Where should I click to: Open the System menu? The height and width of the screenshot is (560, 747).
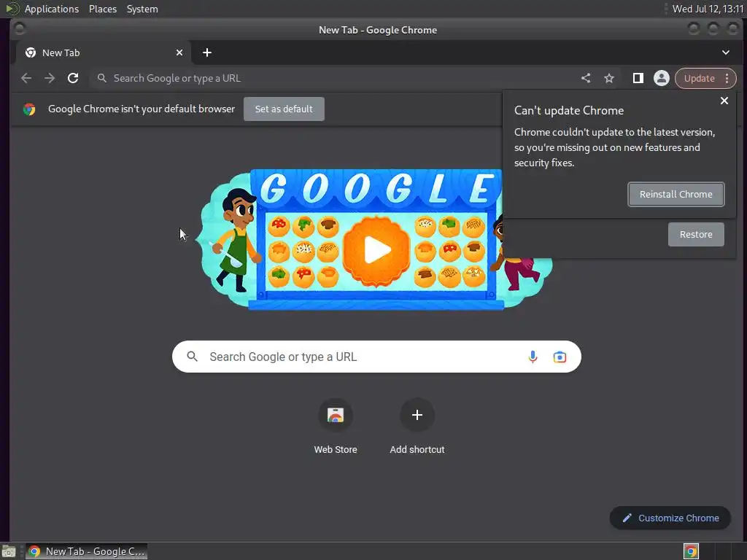[x=142, y=9]
